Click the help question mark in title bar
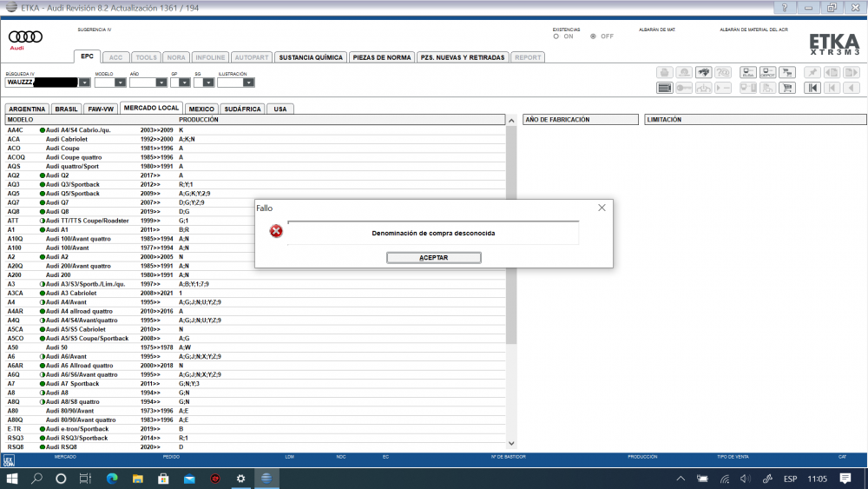Image resolution: width=868 pixels, height=489 pixels. click(x=785, y=8)
